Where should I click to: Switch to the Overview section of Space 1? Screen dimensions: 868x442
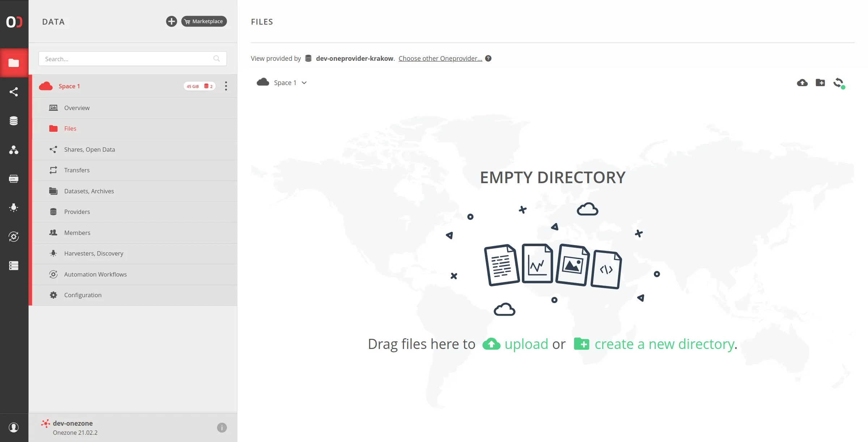coord(77,108)
